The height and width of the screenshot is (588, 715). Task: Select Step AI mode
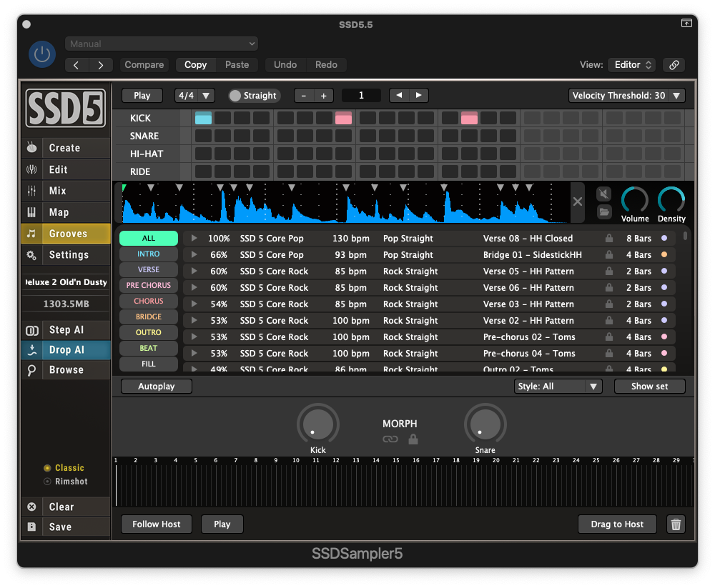tap(66, 329)
